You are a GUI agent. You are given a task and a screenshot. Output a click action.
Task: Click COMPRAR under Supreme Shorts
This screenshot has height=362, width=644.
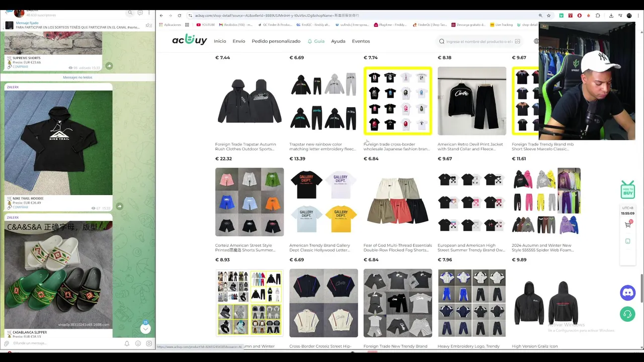point(20,66)
